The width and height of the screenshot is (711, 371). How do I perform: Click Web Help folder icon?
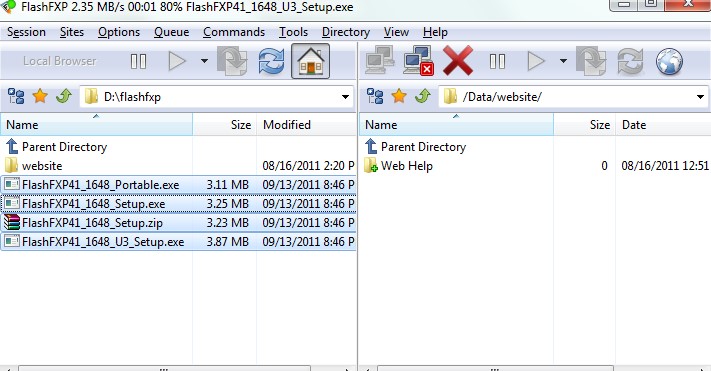[x=370, y=166]
